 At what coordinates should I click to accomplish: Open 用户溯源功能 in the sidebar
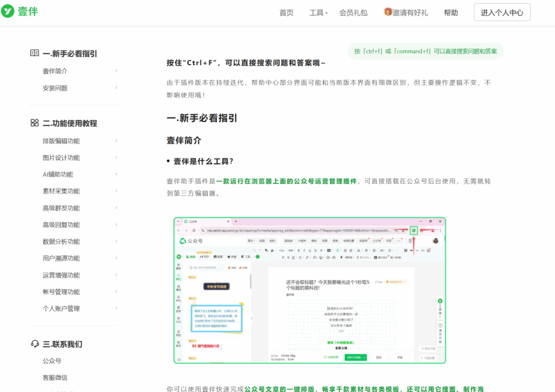tap(61, 258)
